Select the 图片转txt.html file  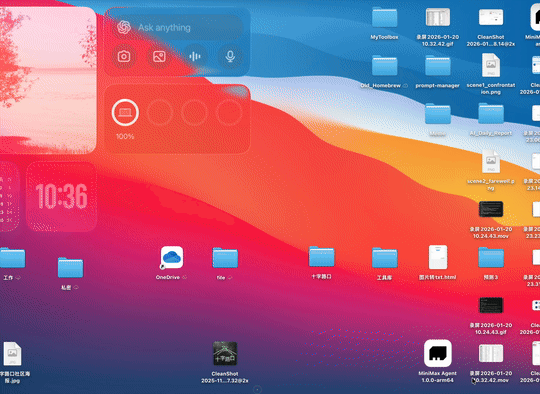pyautogui.click(x=438, y=257)
